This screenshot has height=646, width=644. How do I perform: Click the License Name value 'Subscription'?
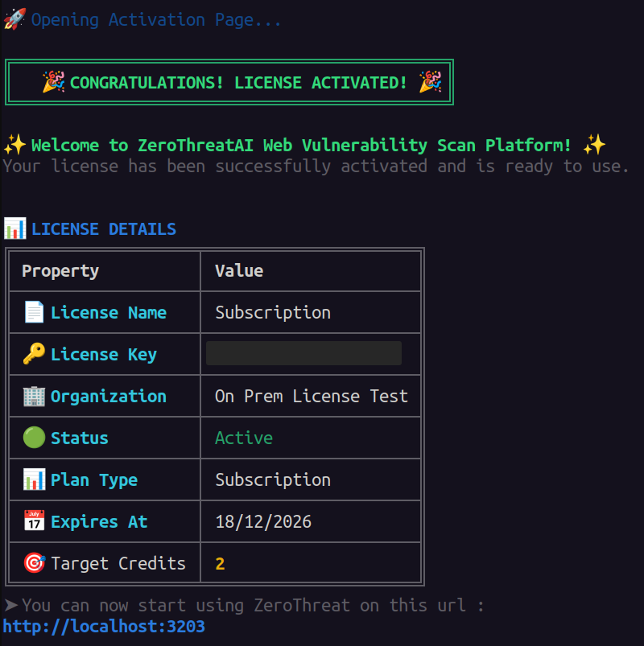click(x=273, y=313)
